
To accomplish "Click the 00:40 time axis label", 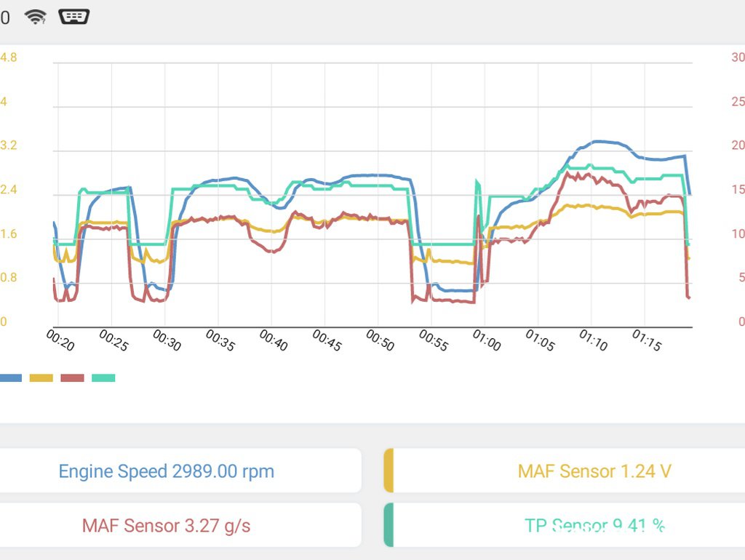I will pyautogui.click(x=274, y=340).
